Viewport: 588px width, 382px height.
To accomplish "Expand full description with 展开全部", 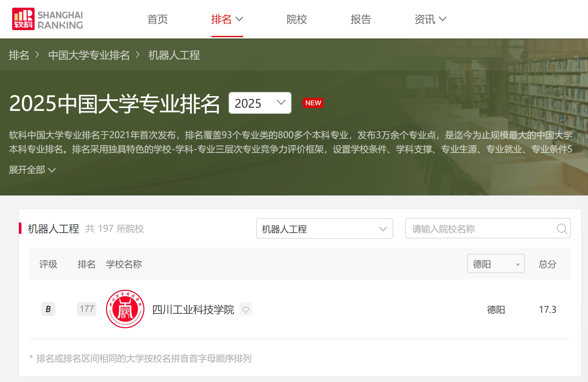I will [x=32, y=170].
